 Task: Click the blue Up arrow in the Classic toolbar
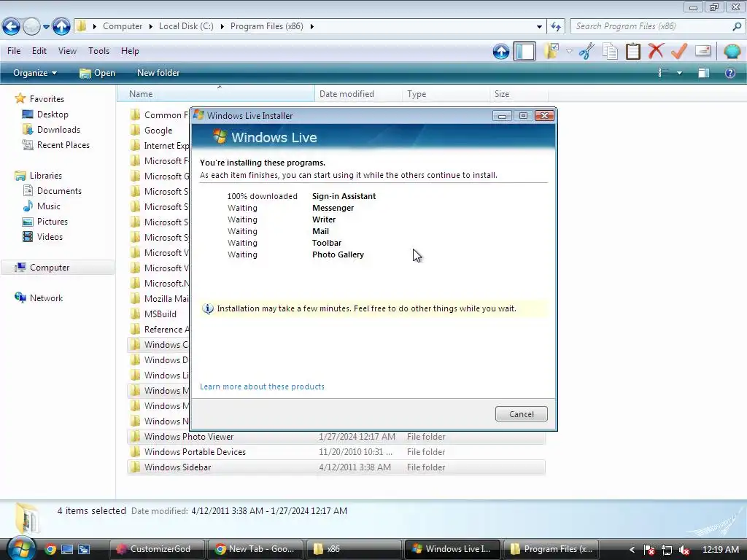pos(500,51)
